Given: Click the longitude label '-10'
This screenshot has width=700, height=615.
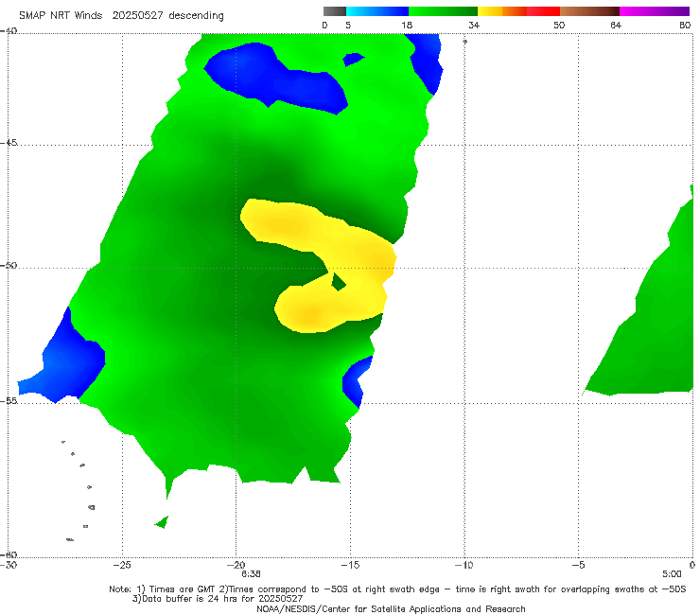Looking at the screenshot, I should (x=464, y=565).
